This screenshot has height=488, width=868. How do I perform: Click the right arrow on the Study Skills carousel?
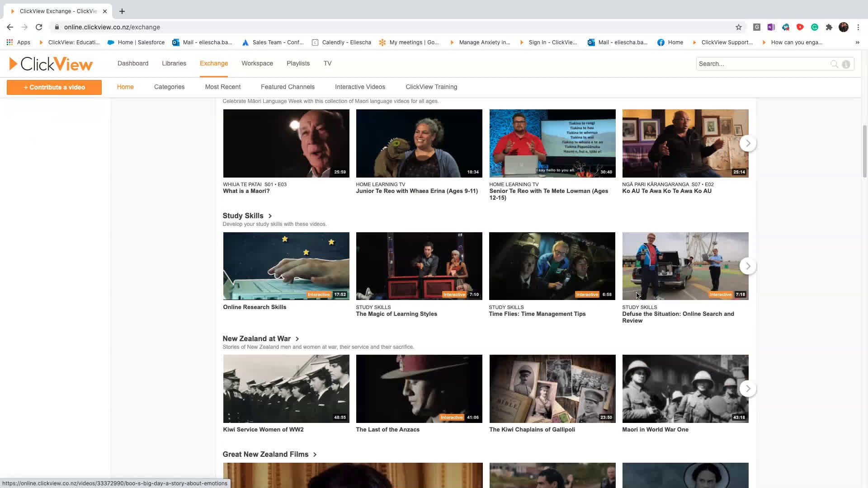click(x=748, y=266)
